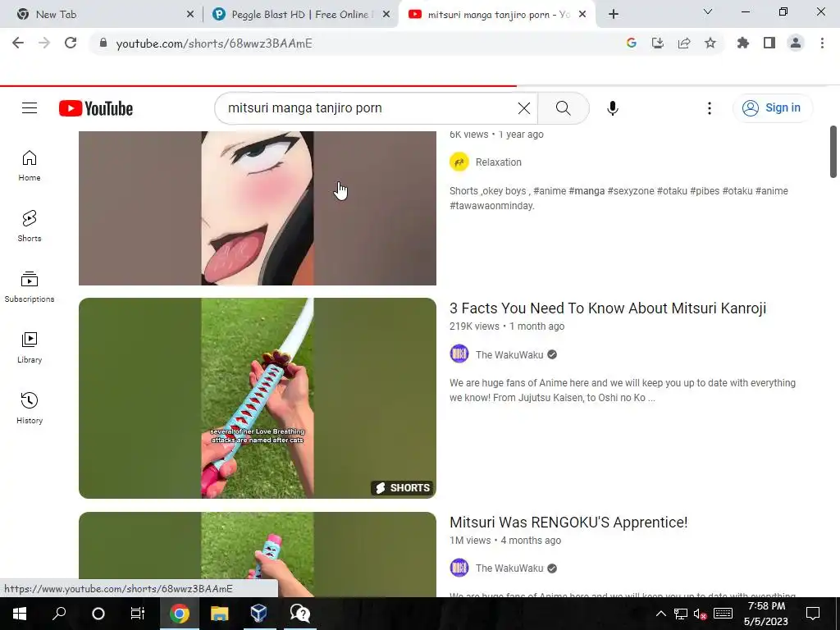Open a new browser tab with plus
Viewport: 840px width, 630px height.
[x=614, y=15]
